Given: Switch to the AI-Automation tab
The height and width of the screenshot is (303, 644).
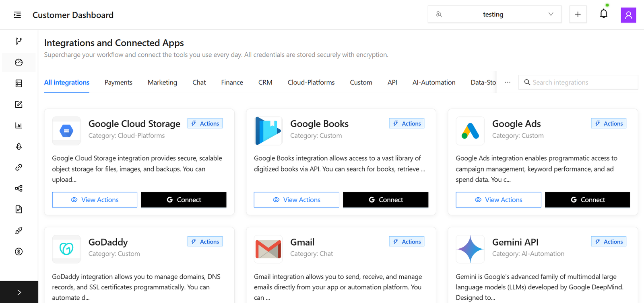Looking at the screenshot, I should click(x=433, y=82).
